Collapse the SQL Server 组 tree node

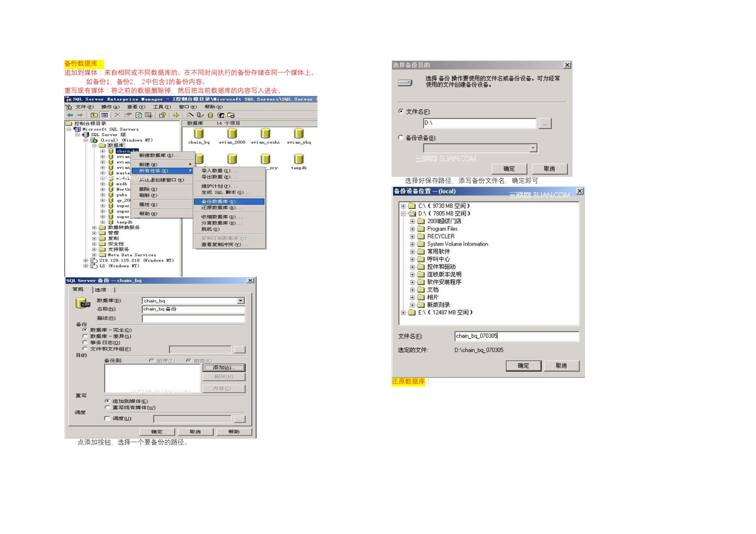pos(77,135)
